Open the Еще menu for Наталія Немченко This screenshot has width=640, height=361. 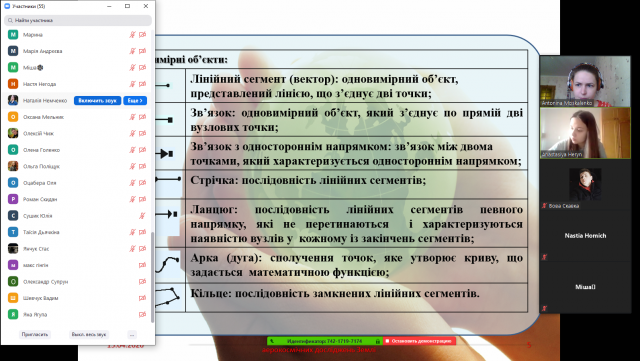tap(135, 100)
